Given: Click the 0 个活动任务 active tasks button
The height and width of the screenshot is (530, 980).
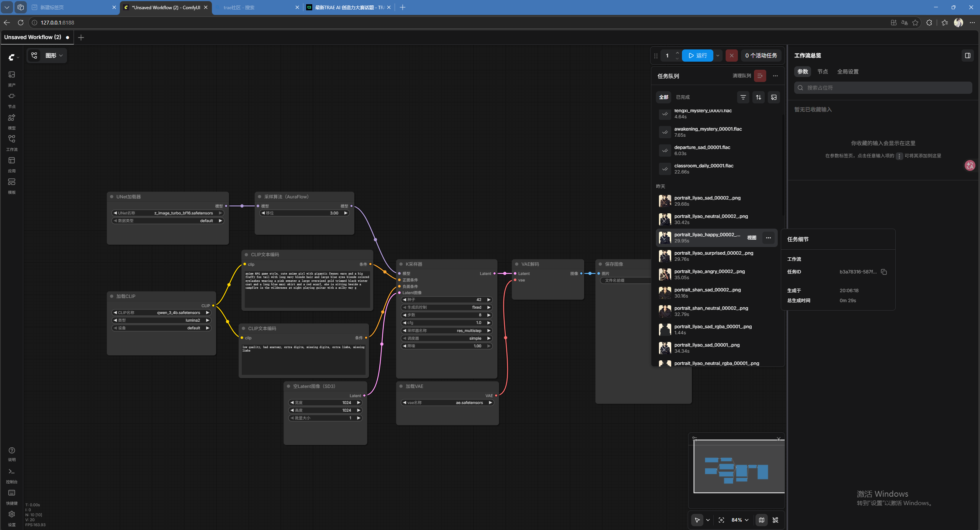Looking at the screenshot, I should click(761, 56).
